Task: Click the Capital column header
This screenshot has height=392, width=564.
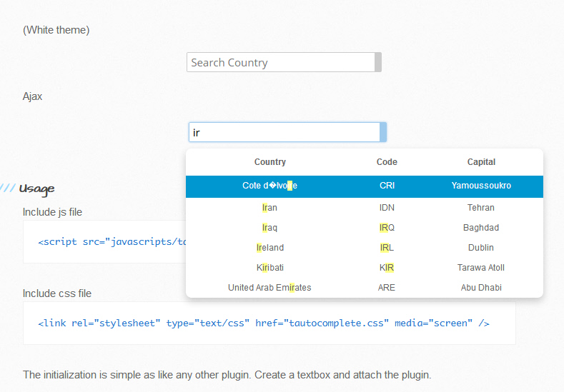Action: click(x=481, y=162)
